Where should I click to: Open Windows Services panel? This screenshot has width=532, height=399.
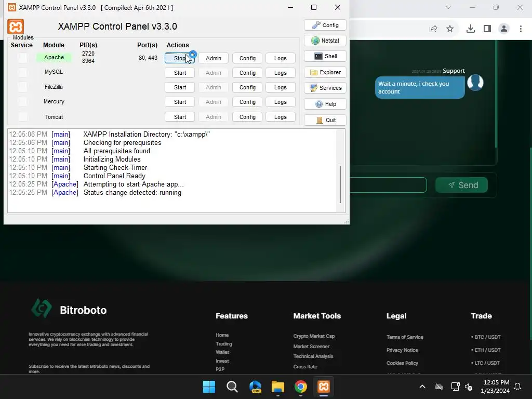pyautogui.click(x=325, y=88)
